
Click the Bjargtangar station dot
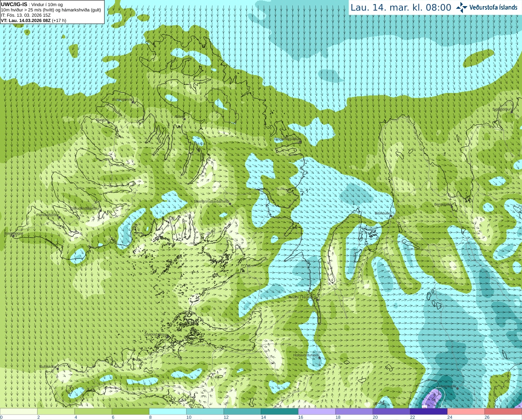tap(13, 236)
